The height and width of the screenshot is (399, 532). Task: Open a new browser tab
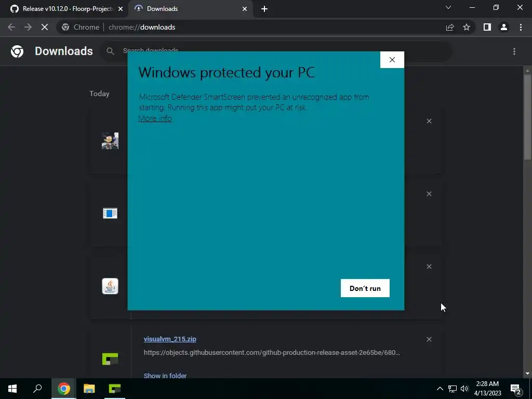[264, 9]
